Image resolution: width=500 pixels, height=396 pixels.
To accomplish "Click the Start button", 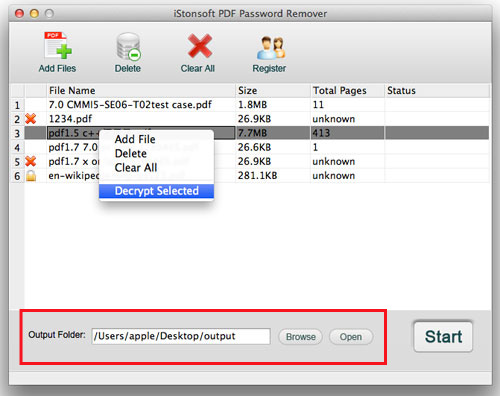I will (443, 336).
